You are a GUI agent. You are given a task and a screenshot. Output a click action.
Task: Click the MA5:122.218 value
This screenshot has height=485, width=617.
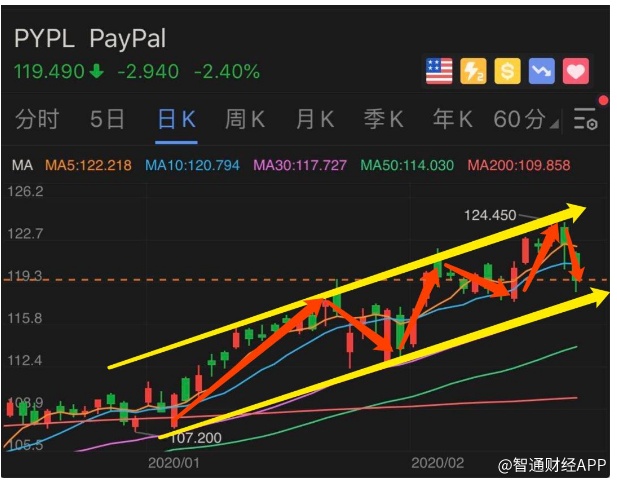pyautogui.click(x=88, y=165)
